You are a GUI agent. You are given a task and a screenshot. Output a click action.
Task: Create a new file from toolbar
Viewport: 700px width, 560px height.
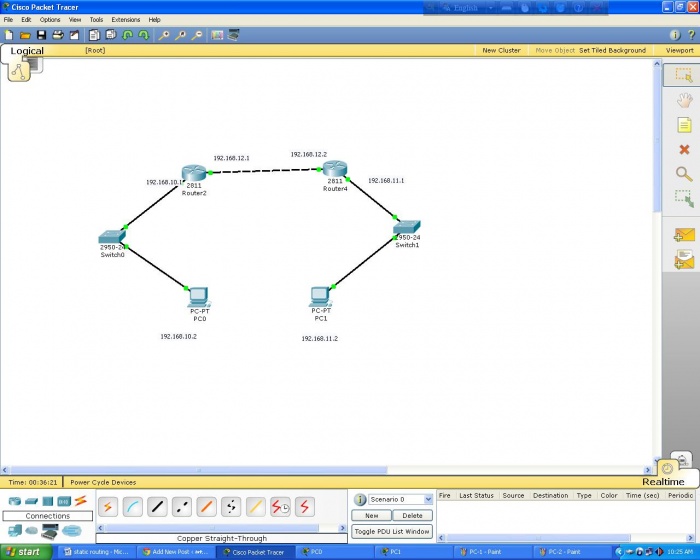tap(9, 35)
